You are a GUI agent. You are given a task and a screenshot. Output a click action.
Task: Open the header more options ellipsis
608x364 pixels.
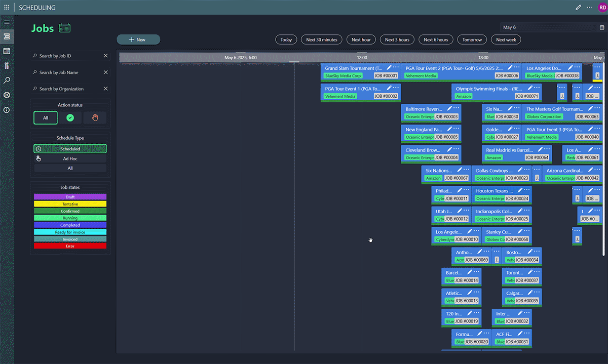tap(589, 8)
